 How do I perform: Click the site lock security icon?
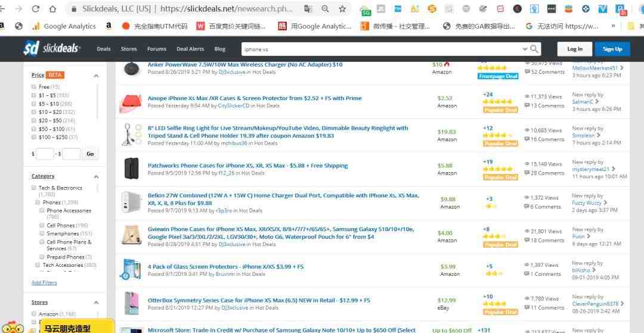74,8
